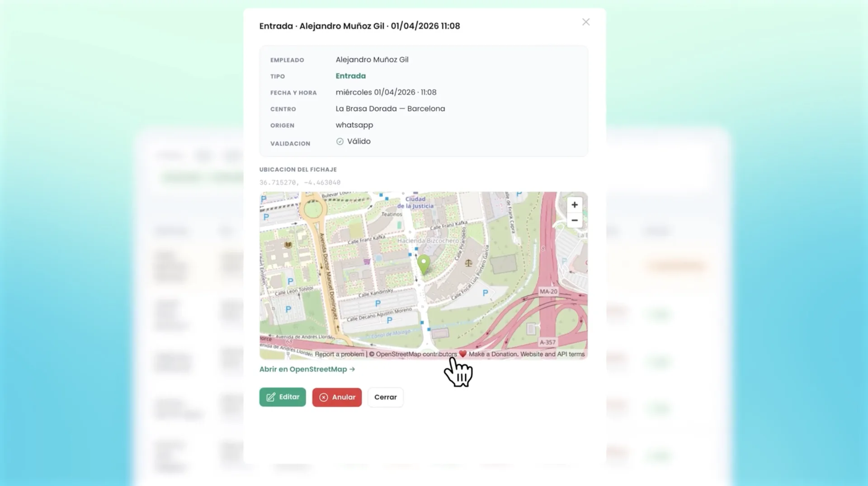Open Website and API terms link
Screen dimensions: 868x486
[552, 354]
